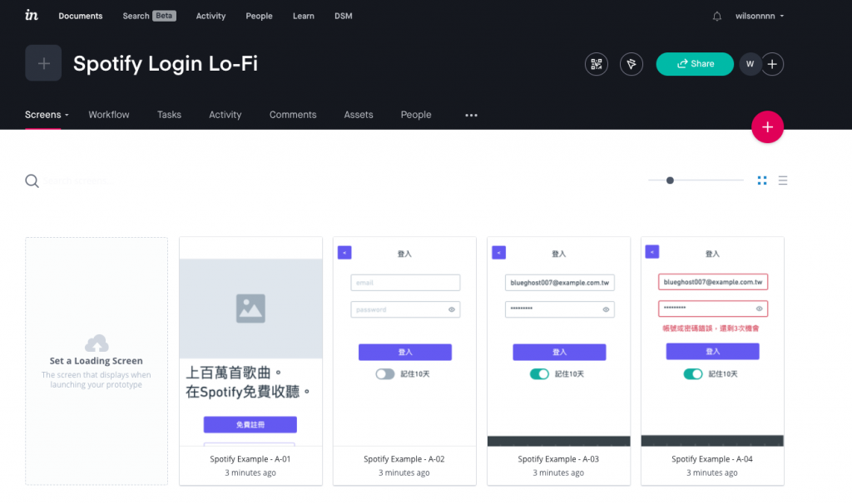852x504 pixels.
Task: Click the Set a Loading Screen card
Action: (x=97, y=361)
